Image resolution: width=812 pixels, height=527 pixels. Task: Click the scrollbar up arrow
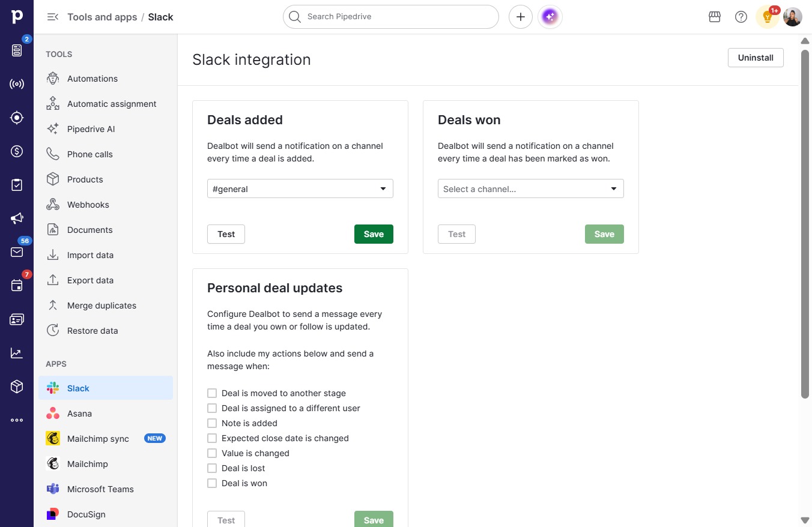[x=805, y=41]
